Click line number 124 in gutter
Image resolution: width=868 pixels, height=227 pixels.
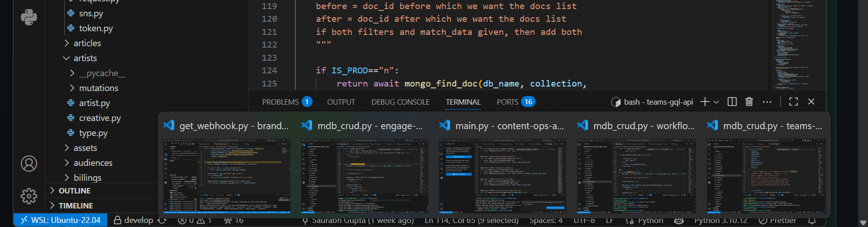point(269,71)
